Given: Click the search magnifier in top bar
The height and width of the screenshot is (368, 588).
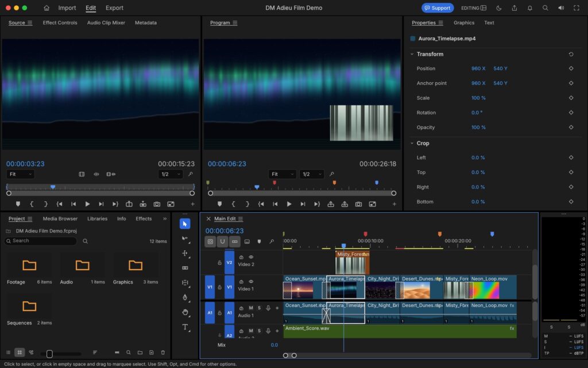Looking at the screenshot, I should click(546, 8).
